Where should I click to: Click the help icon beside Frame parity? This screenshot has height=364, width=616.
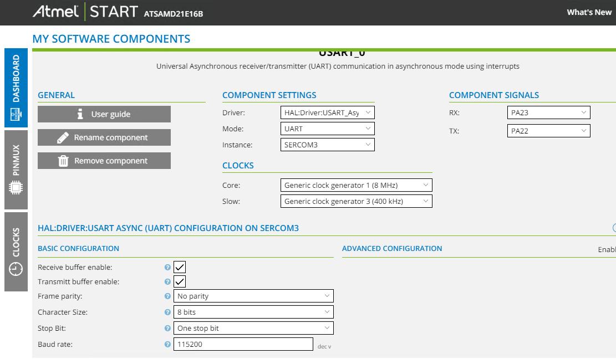click(166, 296)
